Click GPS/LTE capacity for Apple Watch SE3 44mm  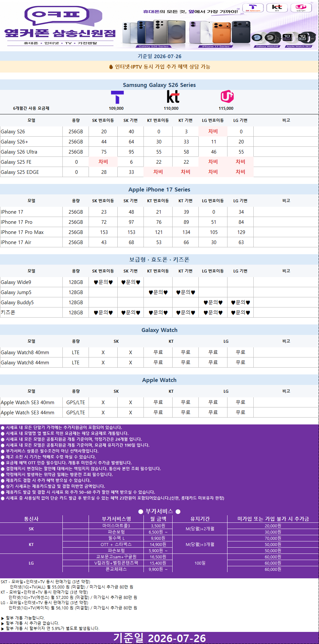[76, 413]
